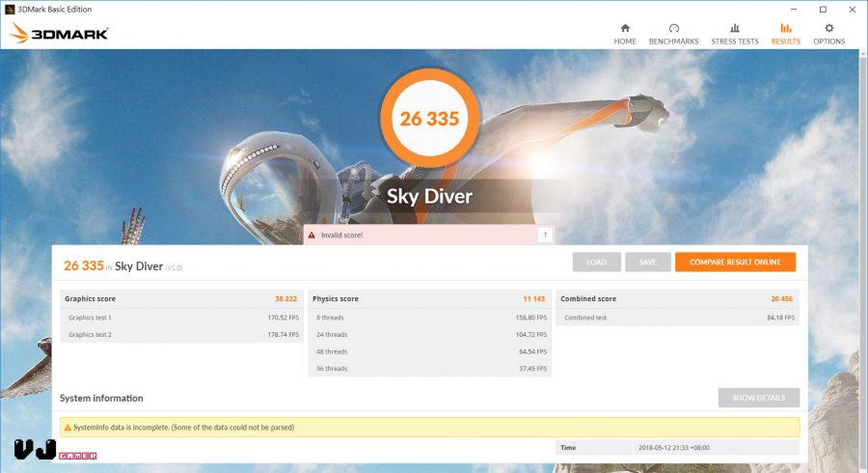Screen dimensions: 868x473
Task: Click the SystemInfo warning triangle icon
Action: coord(68,428)
